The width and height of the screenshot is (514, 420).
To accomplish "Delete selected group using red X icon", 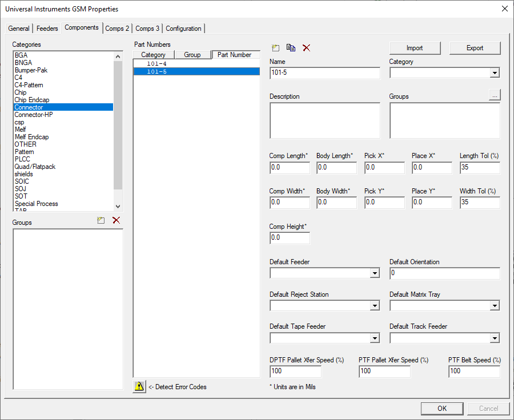I will coord(116,220).
